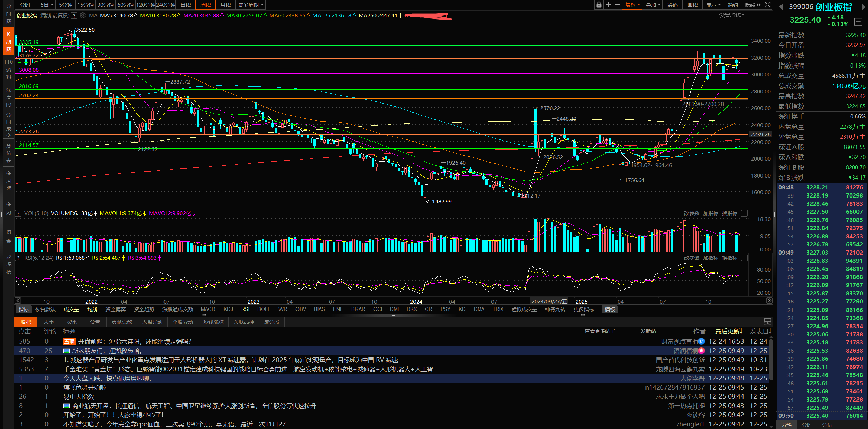
Task: Open the 设置均线 dropdown
Action: coord(732,15)
